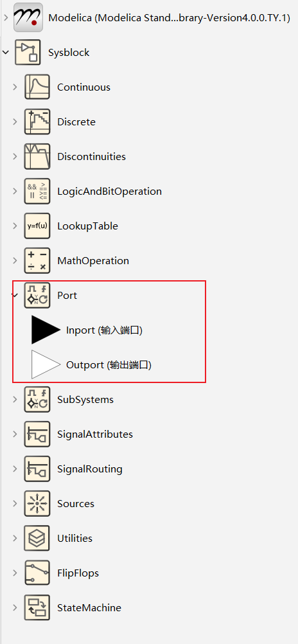The height and width of the screenshot is (644, 298).
Task: Click the black Inport triangle icon
Action: pyautogui.click(x=46, y=330)
